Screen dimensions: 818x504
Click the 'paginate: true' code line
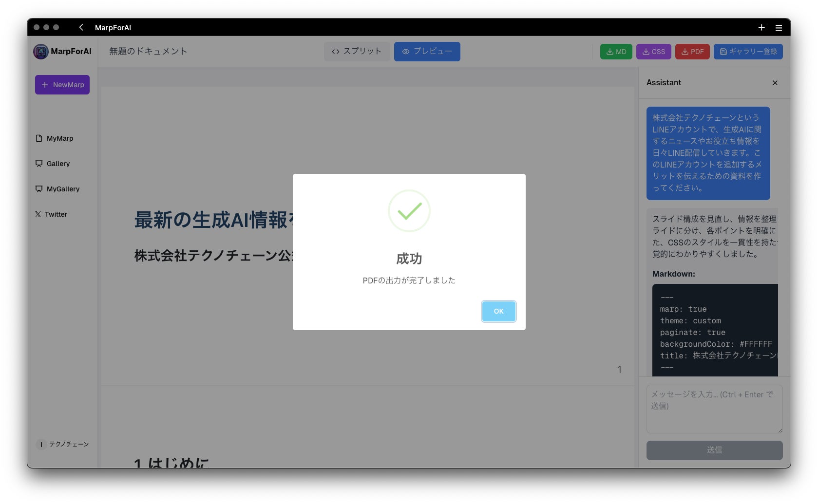point(693,333)
